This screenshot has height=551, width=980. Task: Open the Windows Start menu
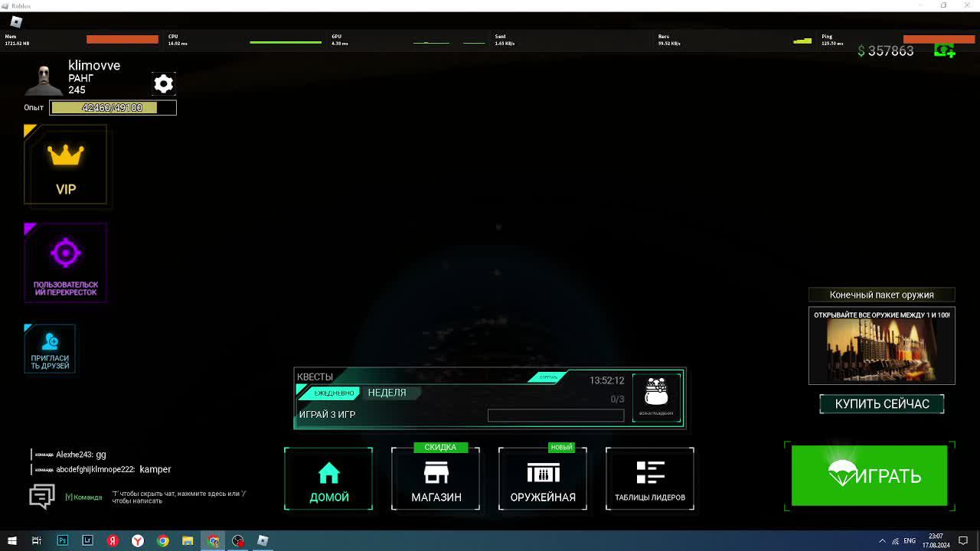tap(11, 540)
